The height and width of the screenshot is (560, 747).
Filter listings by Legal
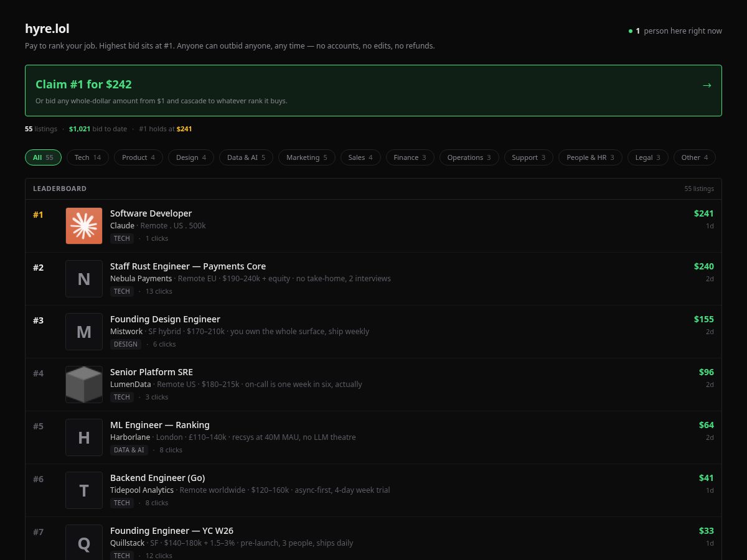[648, 157]
